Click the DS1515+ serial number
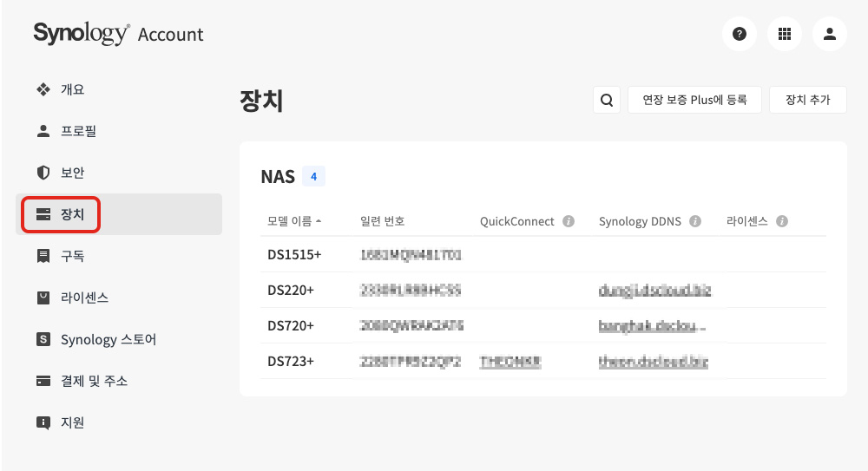 click(x=411, y=255)
